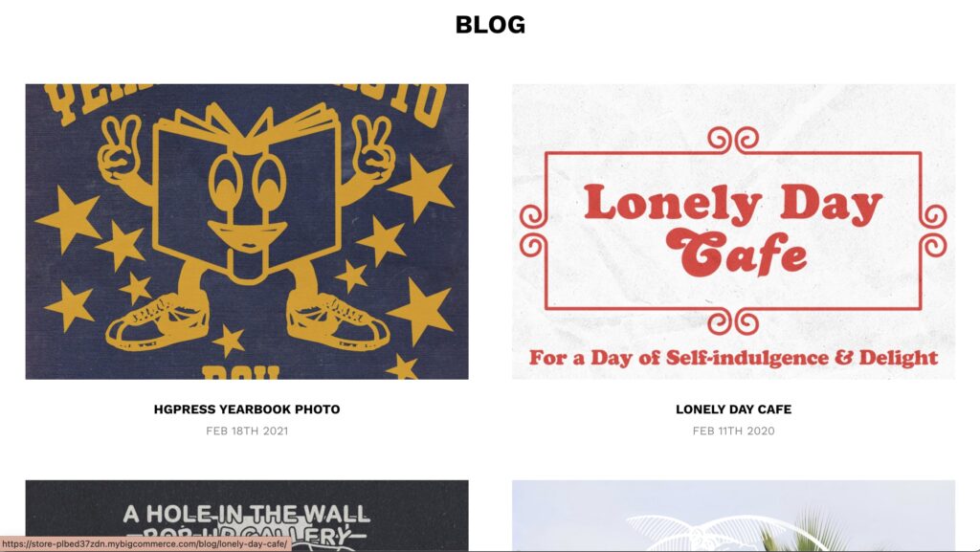Select the FEB 18TH 2021 post date
980x552 pixels.
coord(247,431)
